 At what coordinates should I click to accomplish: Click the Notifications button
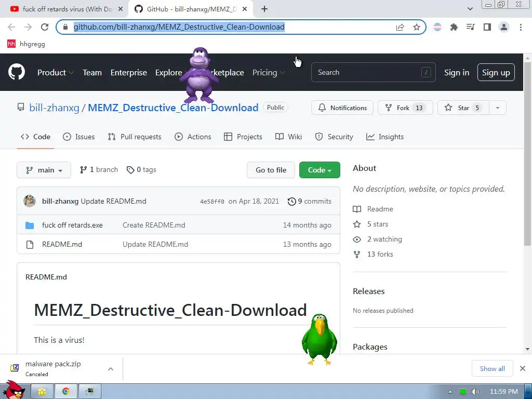click(x=342, y=108)
